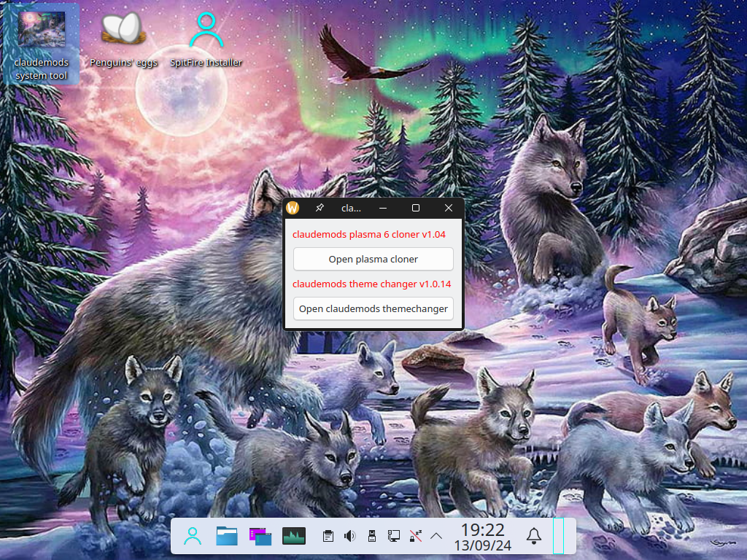Open the volume control in the tray

349,536
